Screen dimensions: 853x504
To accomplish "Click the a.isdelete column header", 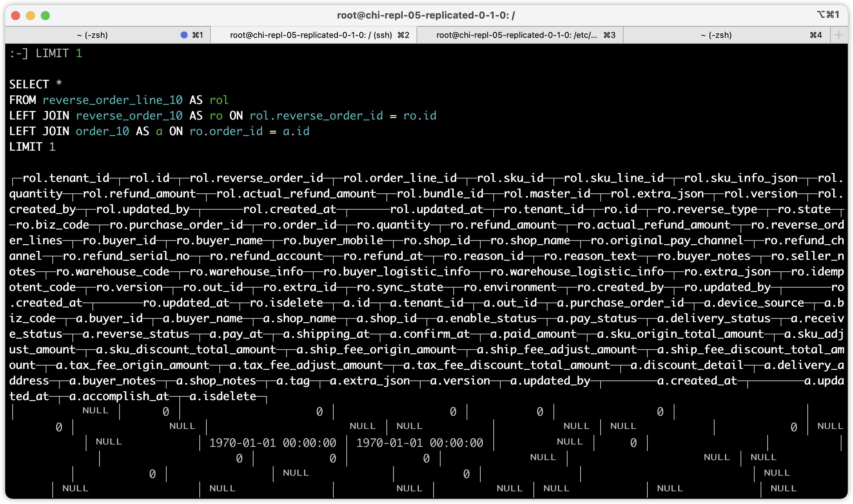I will pyautogui.click(x=223, y=396).
